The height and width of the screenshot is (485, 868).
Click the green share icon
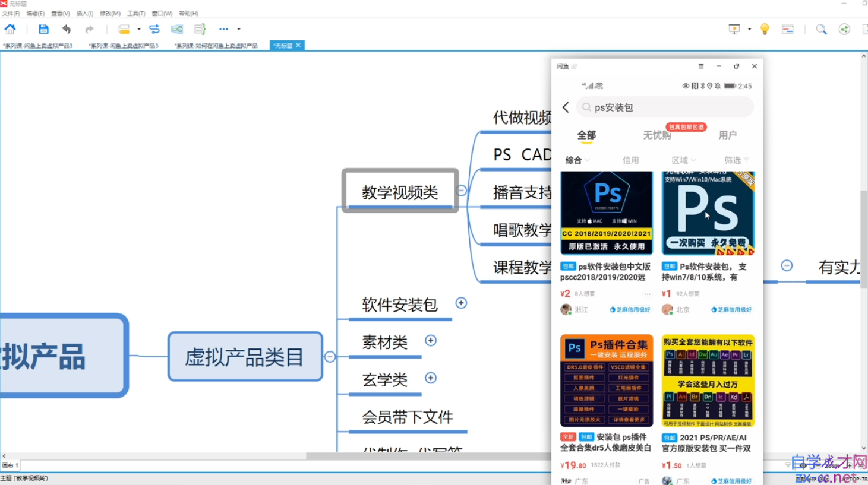pyautogui.click(x=844, y=28)
